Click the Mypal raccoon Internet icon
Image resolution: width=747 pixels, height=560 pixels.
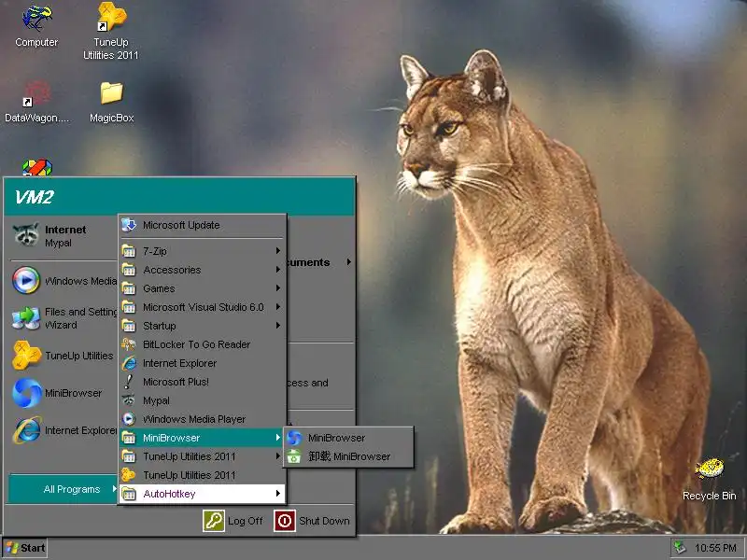coord(26,235)
